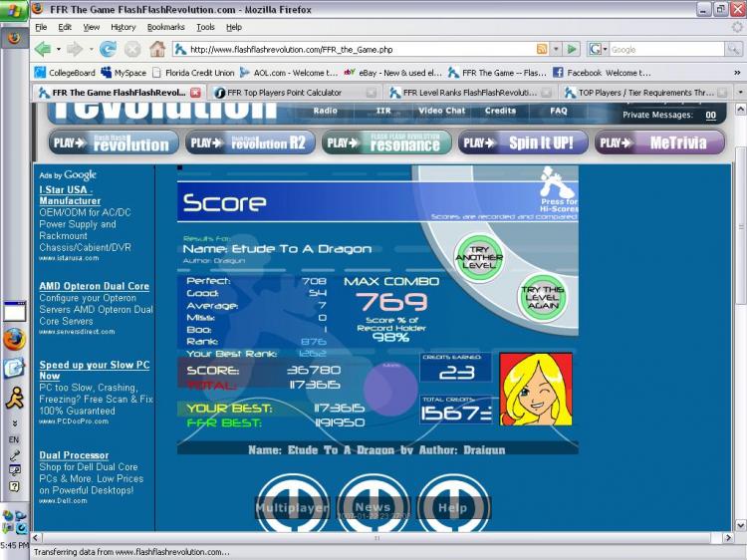Expand the address bar history dropdown
The image size is (747, 560).
point(556,49)
